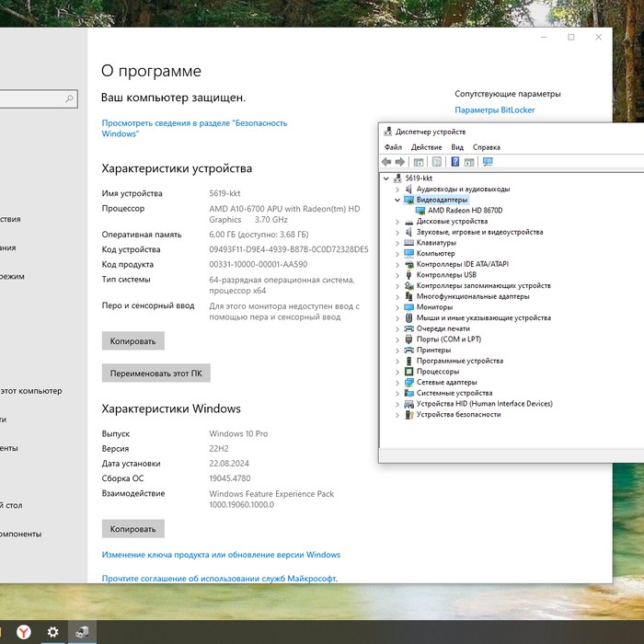Click product code 00331-10000-00001-AA590
Screen dimensions: 644x644
click(258, 265)
